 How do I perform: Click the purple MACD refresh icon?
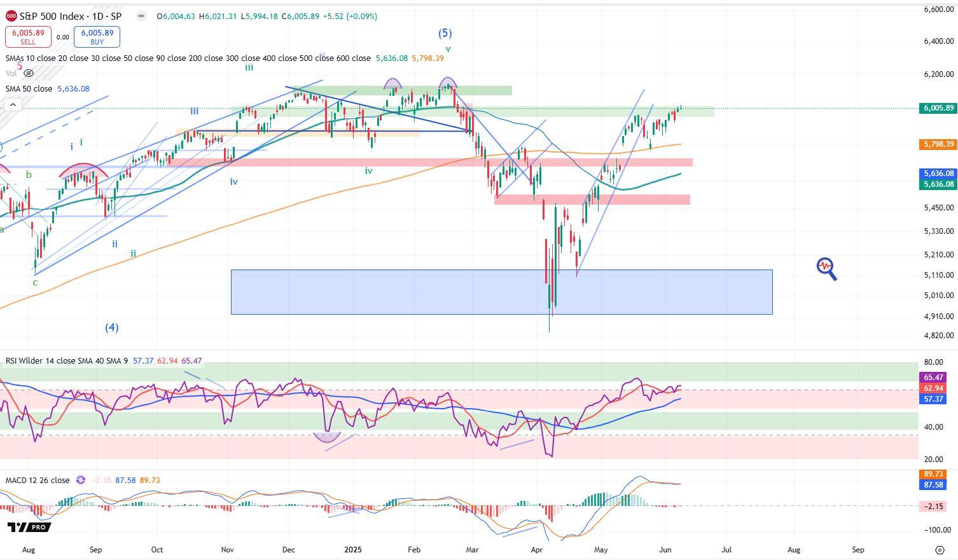coord(81,481)
